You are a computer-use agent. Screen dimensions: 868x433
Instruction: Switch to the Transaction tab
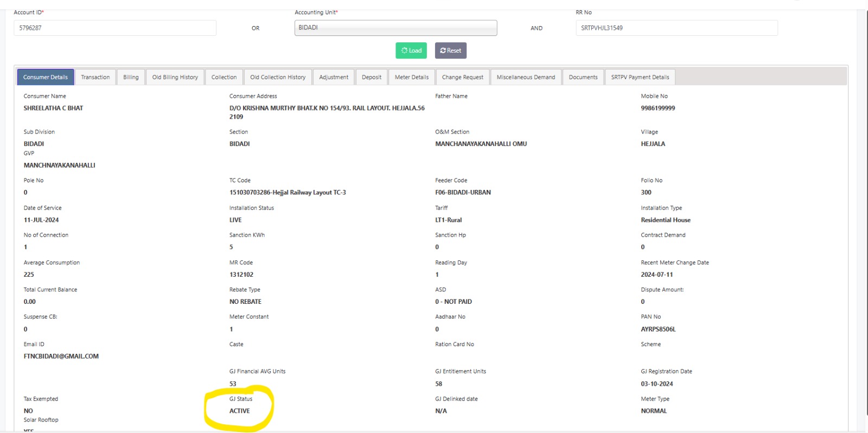click(95, 77)
